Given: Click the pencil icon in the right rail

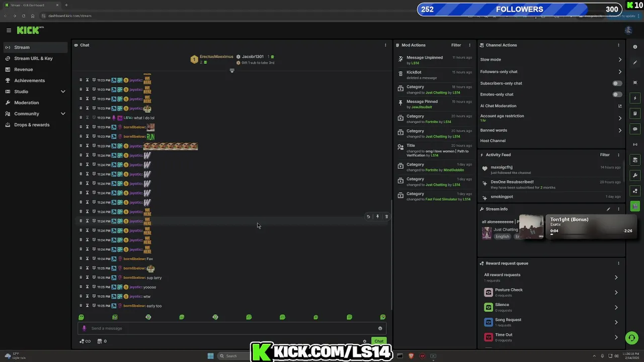Looking at the screenshot, I should tap(635, 63).
